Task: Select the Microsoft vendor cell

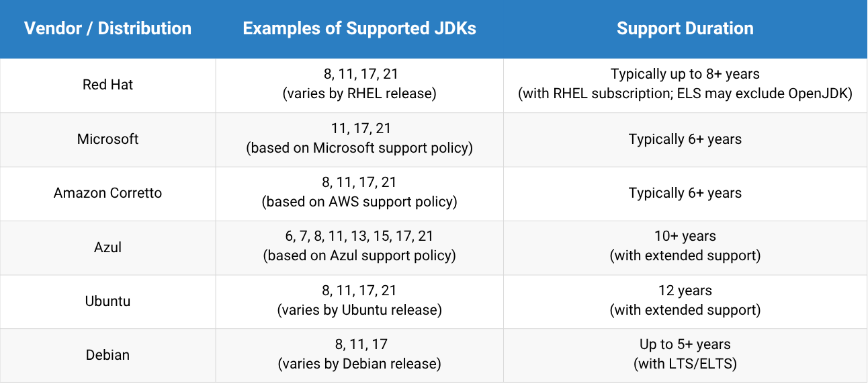Action: (x=107, y=139)
